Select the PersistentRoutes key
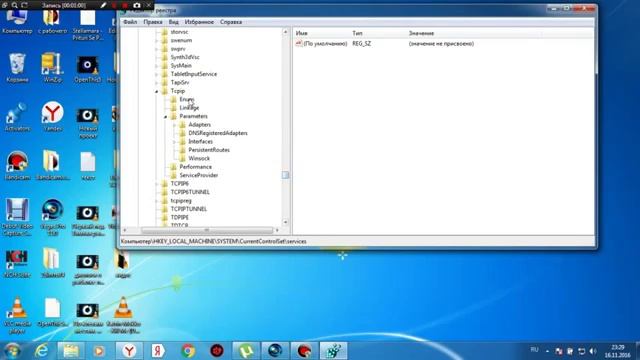This screenshot has width=640, height=360. click(209, 150)
